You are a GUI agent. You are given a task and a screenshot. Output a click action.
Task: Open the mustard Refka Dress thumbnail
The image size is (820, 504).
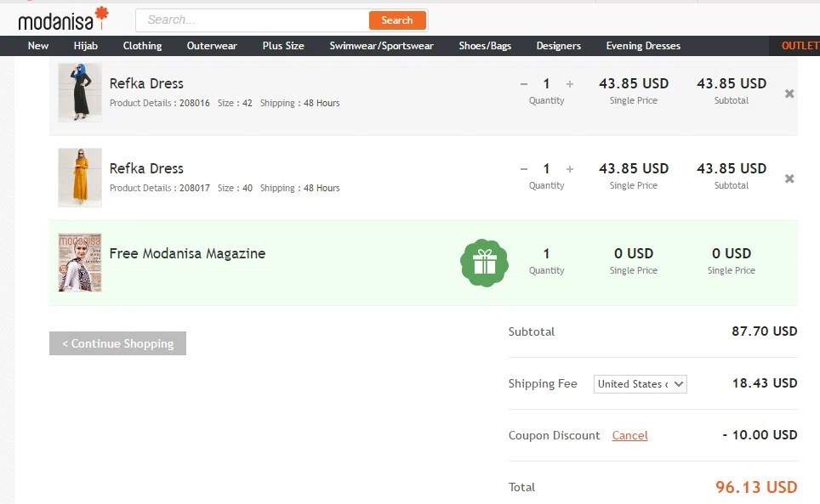pyautogui.click(x=80, y=178)
